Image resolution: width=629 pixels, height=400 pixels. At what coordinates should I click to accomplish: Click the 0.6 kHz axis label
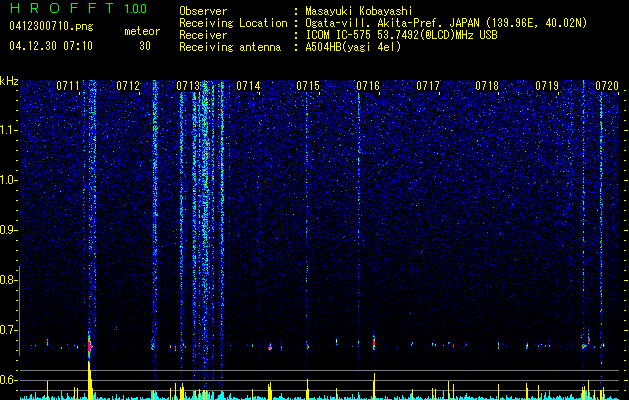pyautogui.click(x=7, y=380)
